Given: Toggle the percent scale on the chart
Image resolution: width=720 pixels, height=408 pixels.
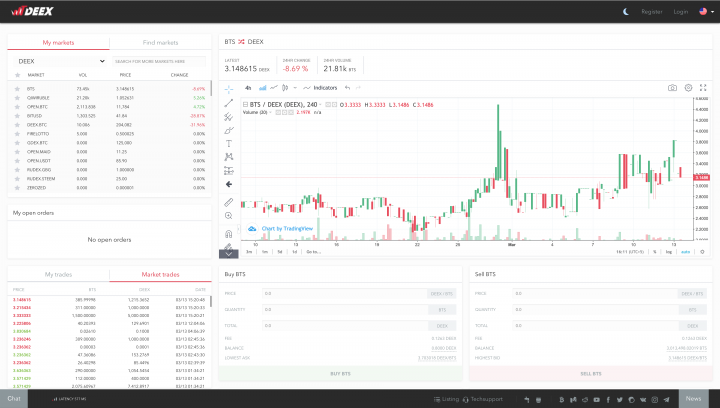Looking at the screenshot, I should 655,252.
